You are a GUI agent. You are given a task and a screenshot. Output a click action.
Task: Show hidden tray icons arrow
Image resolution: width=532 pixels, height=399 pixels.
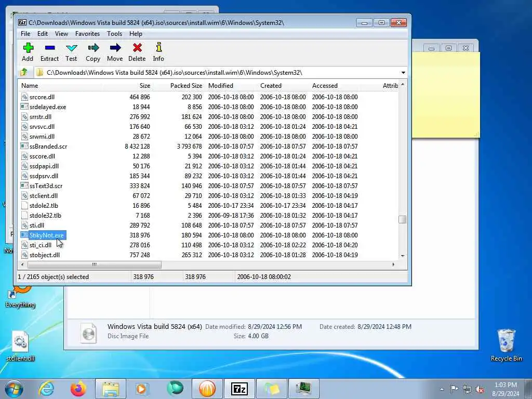[x=442, y=390]
